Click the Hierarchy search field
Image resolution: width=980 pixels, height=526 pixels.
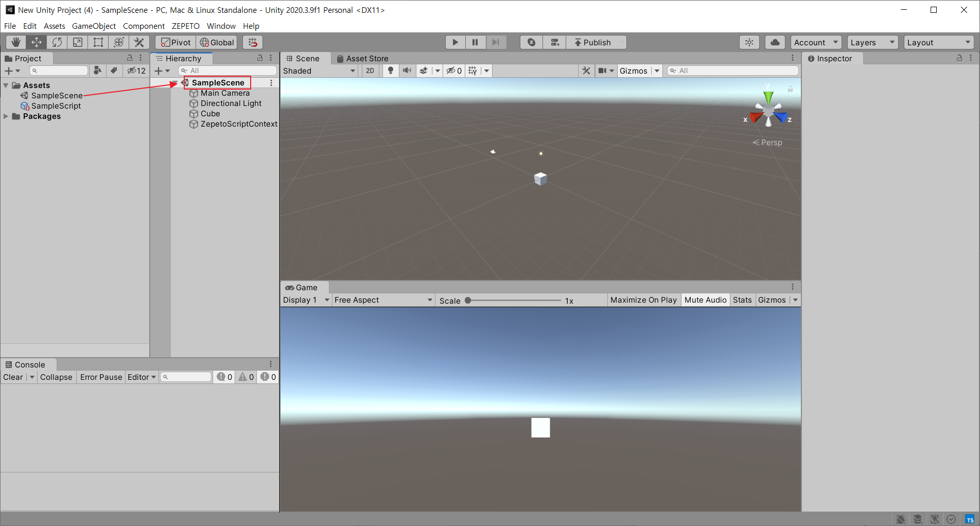coord(227,71)
